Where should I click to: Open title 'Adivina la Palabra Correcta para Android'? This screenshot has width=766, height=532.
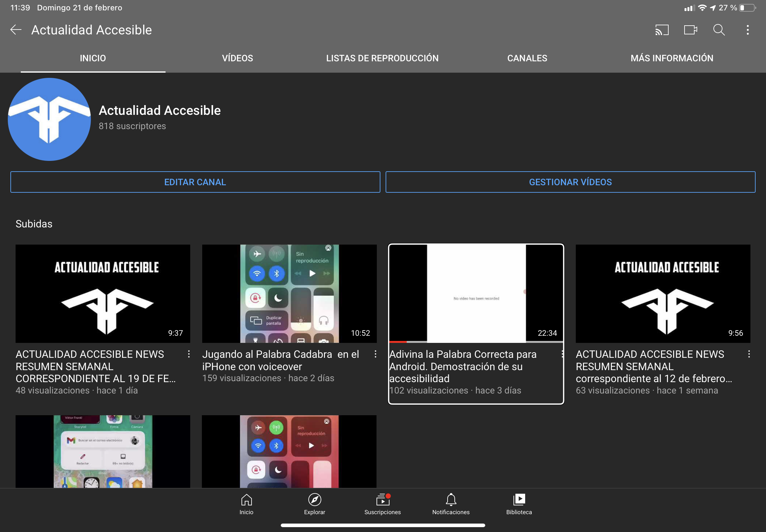[x=463, y=366]
